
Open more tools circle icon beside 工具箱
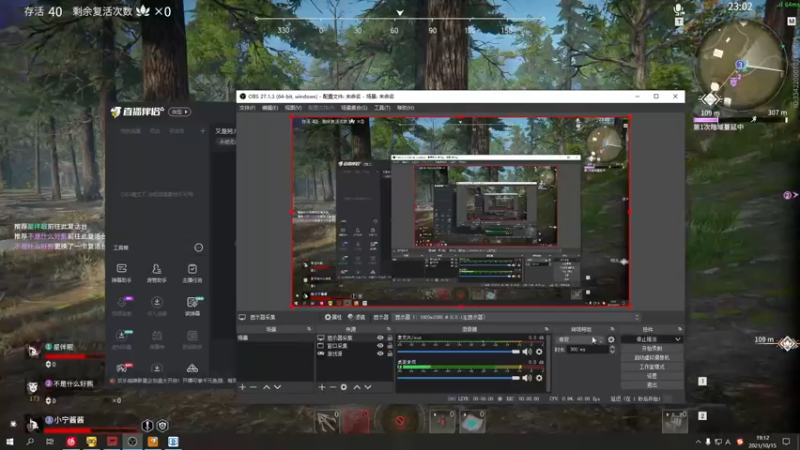click(198, 247)
